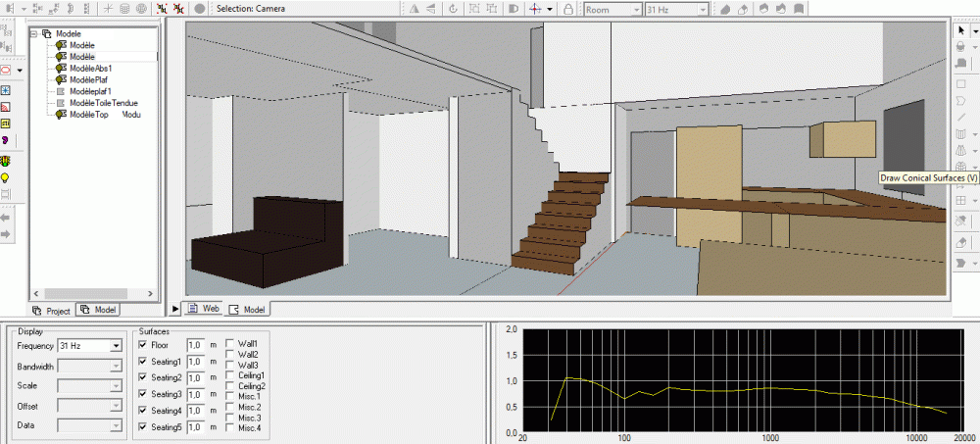Select the ModèleAbs1 tree item
Viewport: 980px width, 444px height.
coord(91,69)
